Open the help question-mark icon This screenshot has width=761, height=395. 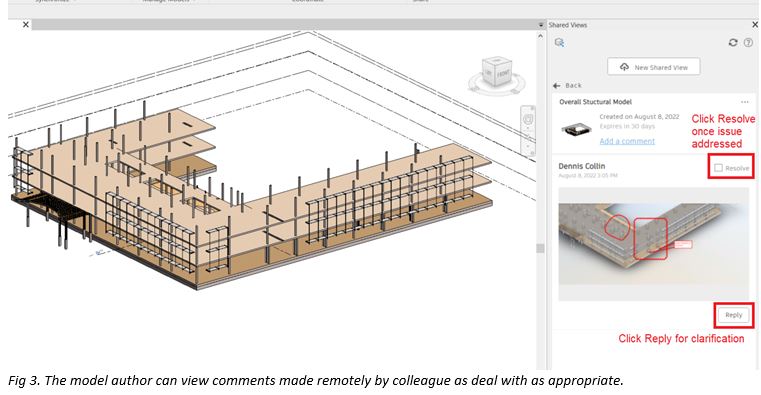(x=748, y=43)
